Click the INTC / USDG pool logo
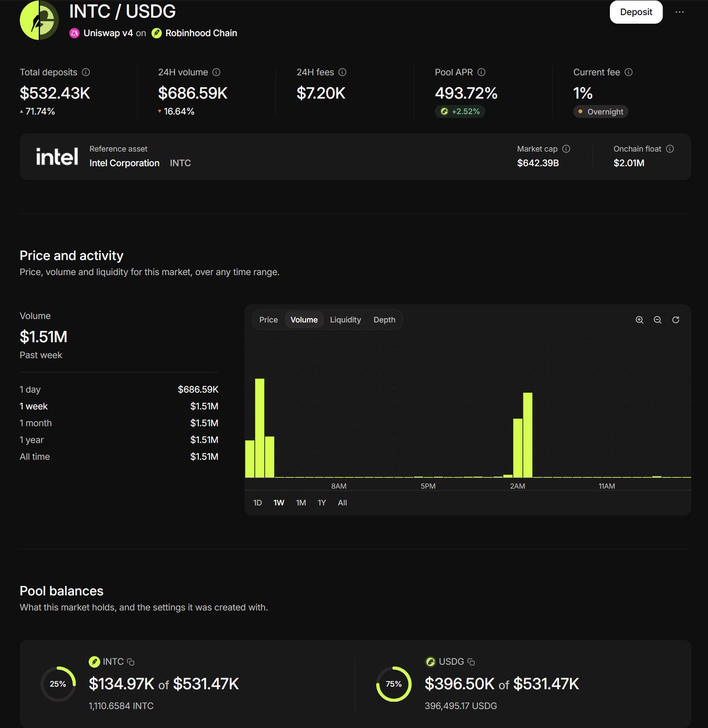This screenshot has height=728, width=708. (39, 21)
